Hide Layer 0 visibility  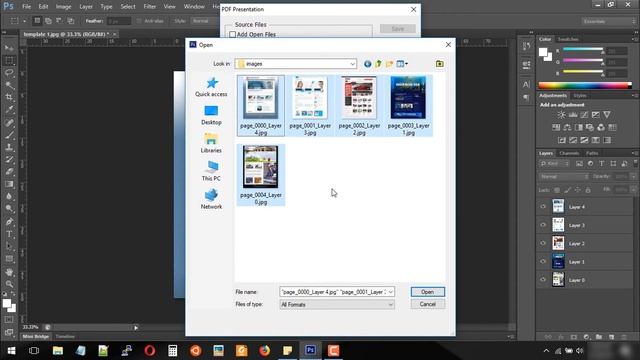point(543,280)
